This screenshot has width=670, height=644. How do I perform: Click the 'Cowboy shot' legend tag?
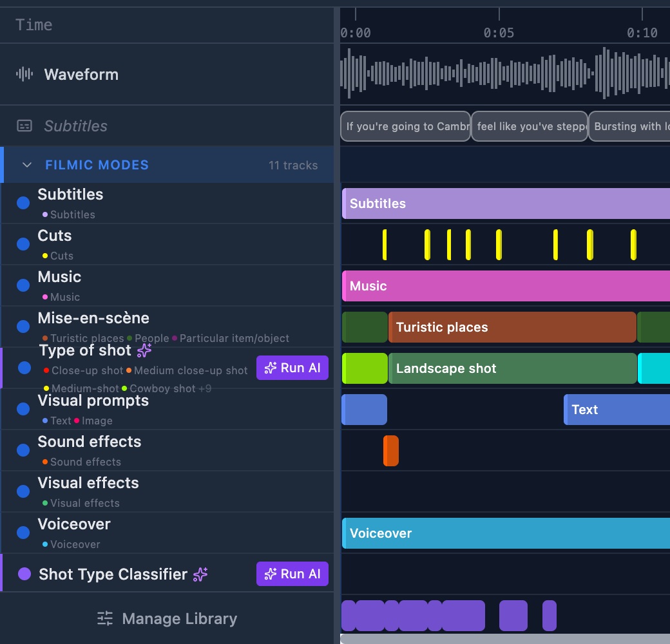(158, 388)
